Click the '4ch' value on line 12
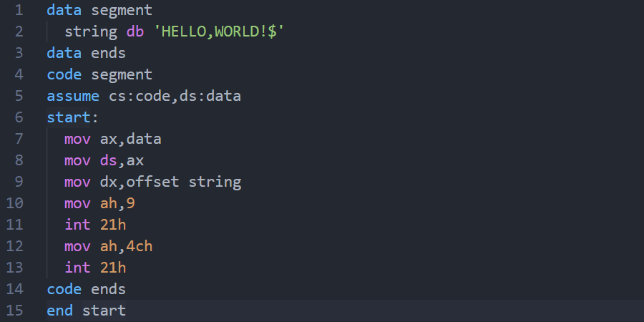 click(140, 246)
